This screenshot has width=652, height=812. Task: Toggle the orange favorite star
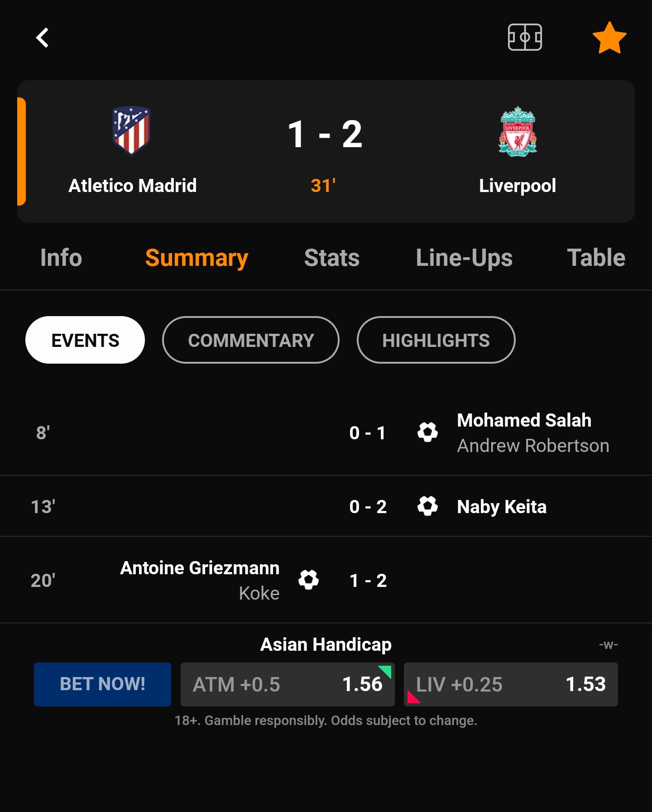pyautogui.click(x=609, y=38)
